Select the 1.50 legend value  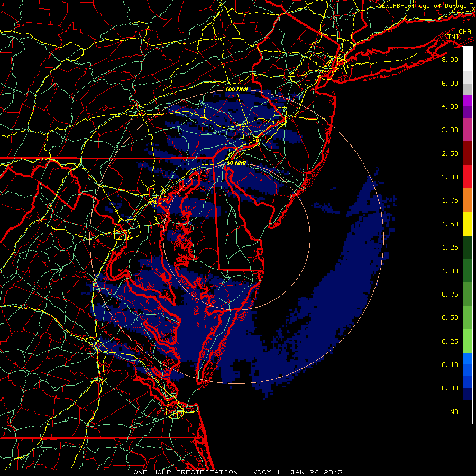[x=450, y=224]
